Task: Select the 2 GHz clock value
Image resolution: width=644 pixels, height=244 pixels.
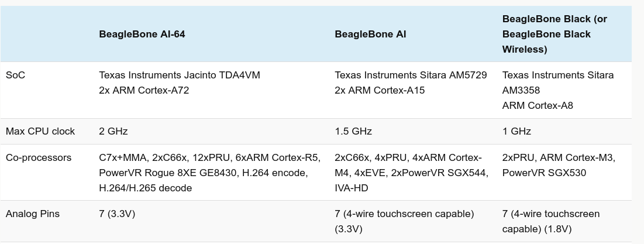Action: [x=113, y=131]
